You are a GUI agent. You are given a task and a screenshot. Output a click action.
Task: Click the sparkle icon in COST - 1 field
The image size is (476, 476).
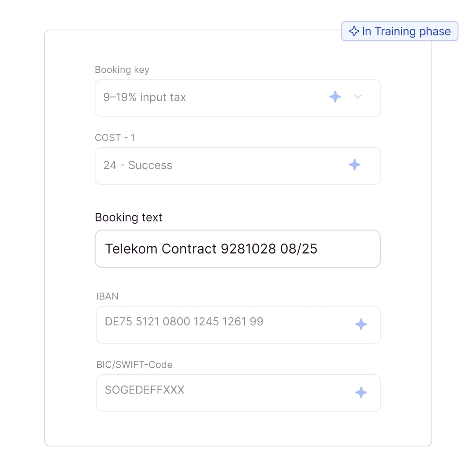(355, 165)
